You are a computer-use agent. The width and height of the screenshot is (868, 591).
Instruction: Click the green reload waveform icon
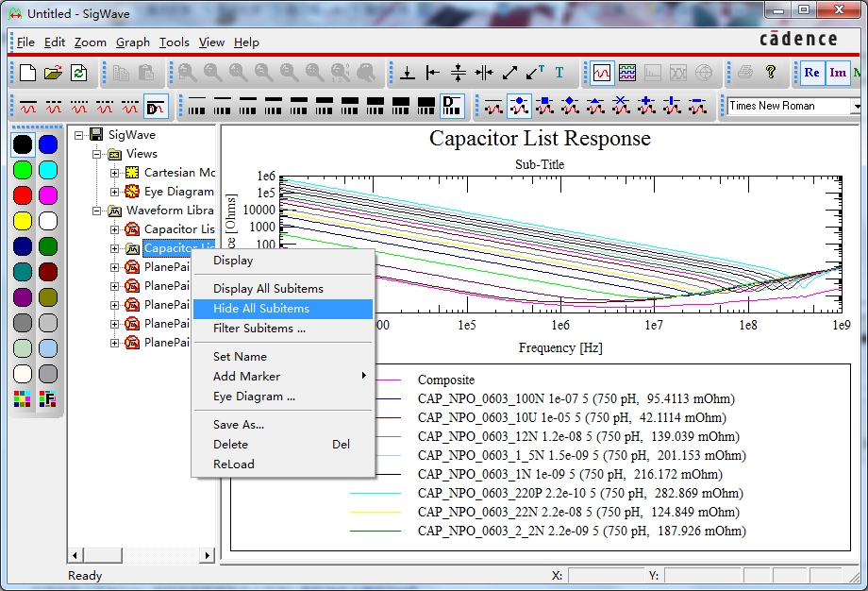tap(78, 73)
